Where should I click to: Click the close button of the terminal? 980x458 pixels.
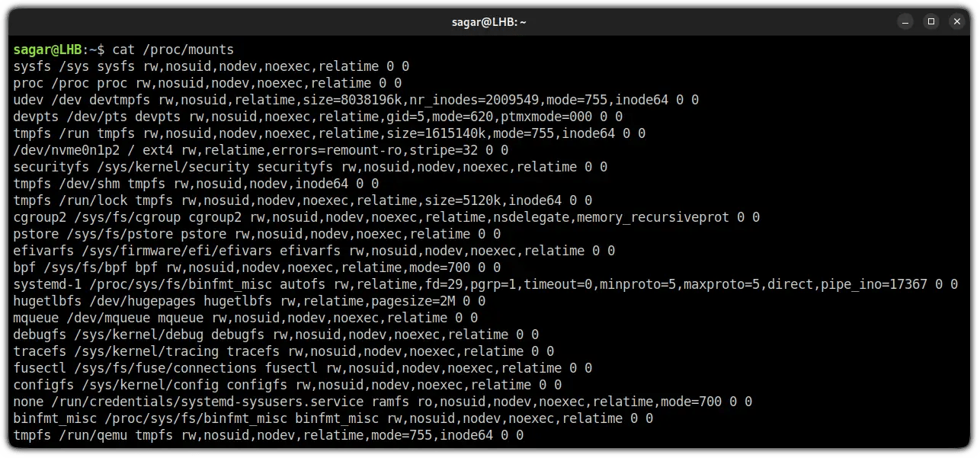[x=957, y=22]
